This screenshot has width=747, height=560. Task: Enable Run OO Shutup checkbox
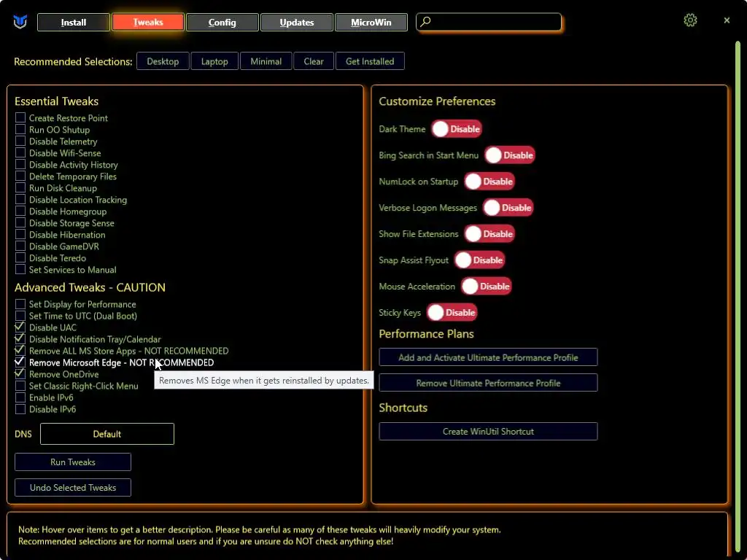[x=20, y=130]
